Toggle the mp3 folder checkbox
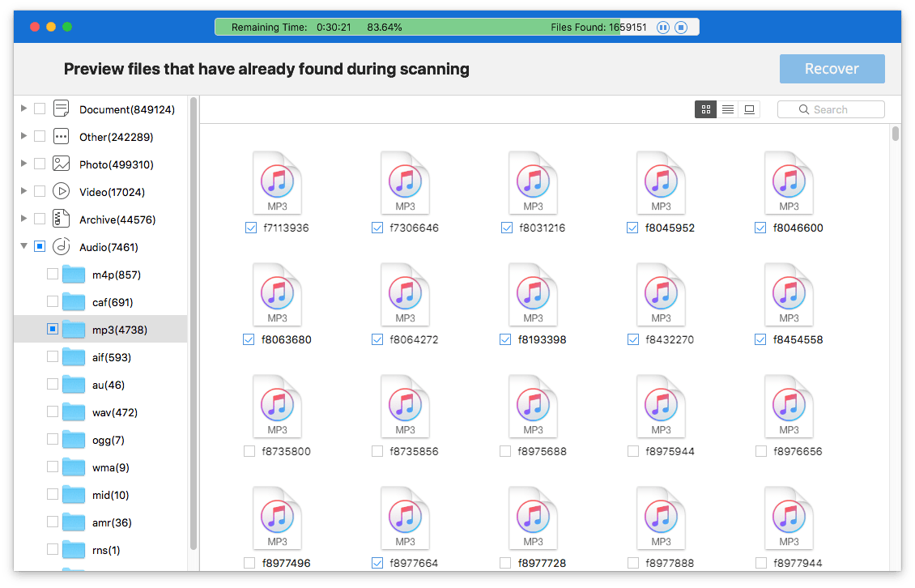915x588 pixels. (x=53, y=329)
